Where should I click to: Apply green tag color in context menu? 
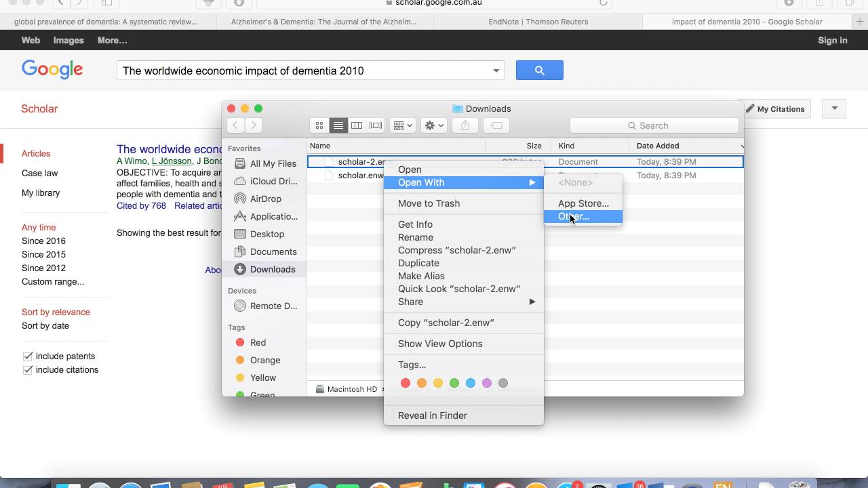(x=454, y=383)
